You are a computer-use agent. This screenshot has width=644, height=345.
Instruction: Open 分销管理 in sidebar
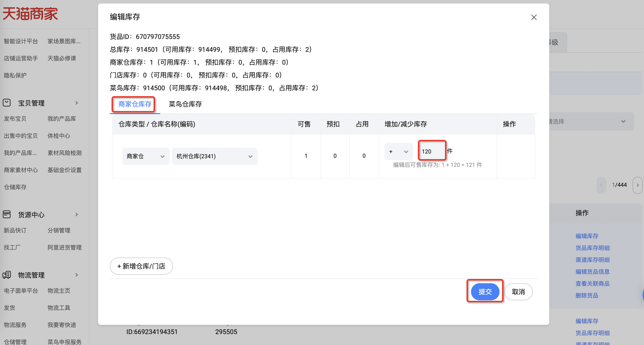[x=59, y=230]
